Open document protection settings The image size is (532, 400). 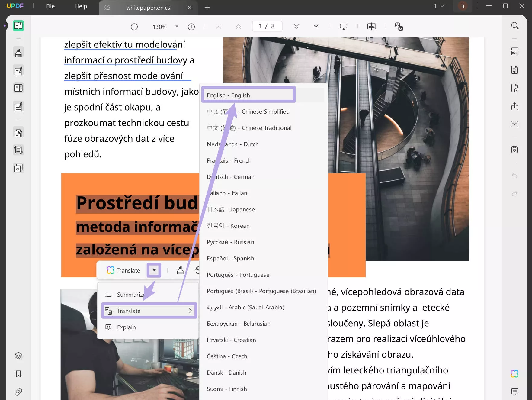pos(515,88)
